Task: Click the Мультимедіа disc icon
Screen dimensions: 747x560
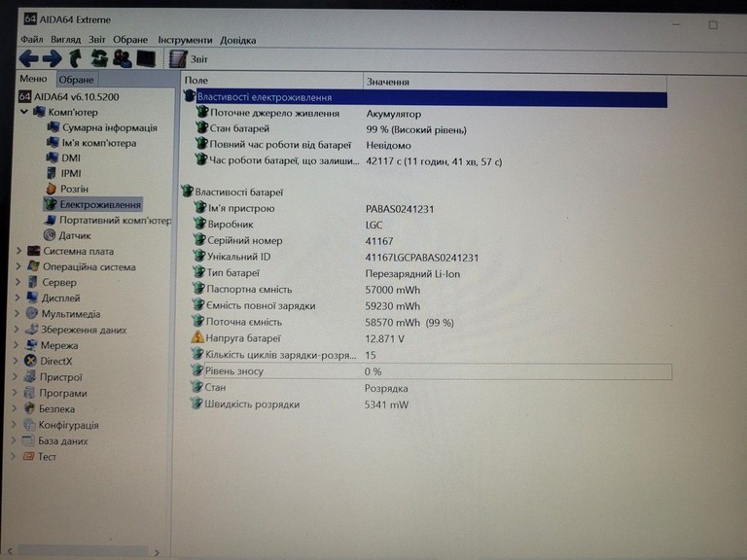Action: pos(31,313)
